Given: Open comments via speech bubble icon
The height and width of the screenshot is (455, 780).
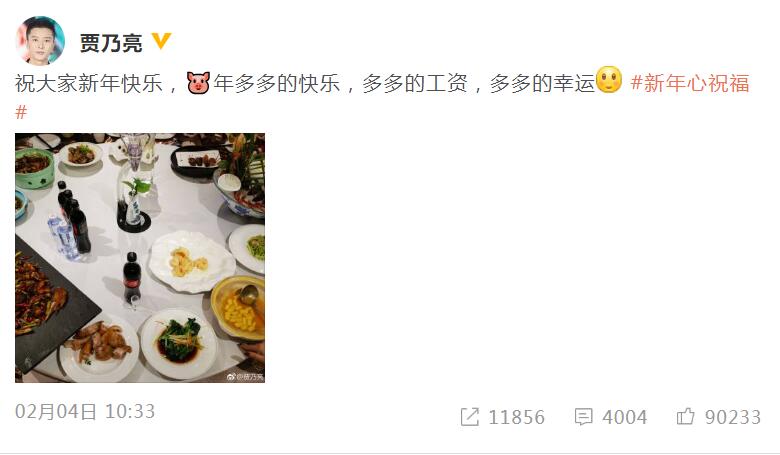Looking at the screenshot, I should pos(584,417).
